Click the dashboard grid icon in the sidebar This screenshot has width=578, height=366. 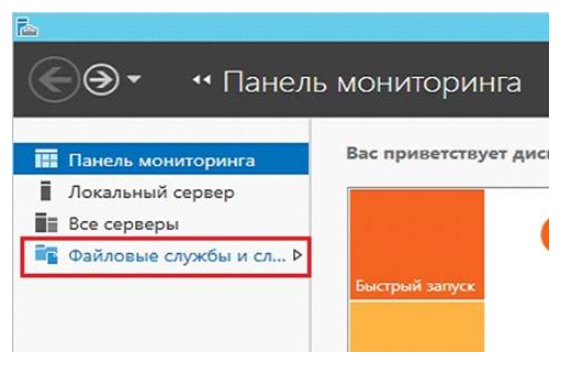tap(46, 159)
